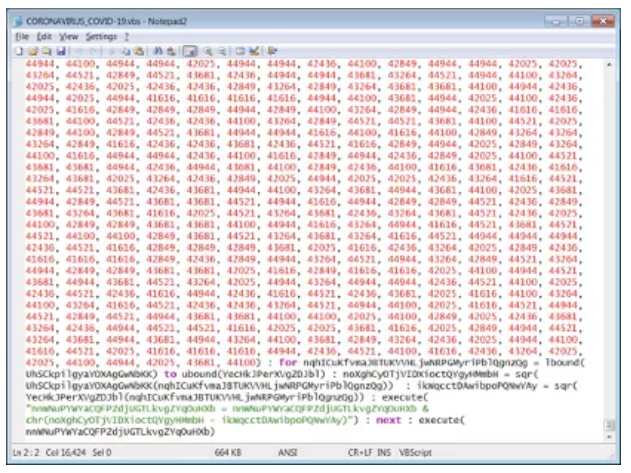Click the 'Ln 2:2' status bar entry
The image size is (631, 473).
pos(26,452)
